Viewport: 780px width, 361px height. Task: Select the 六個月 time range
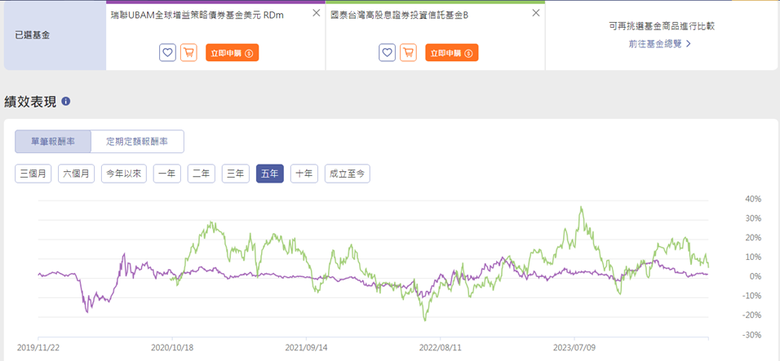point(76,174)
